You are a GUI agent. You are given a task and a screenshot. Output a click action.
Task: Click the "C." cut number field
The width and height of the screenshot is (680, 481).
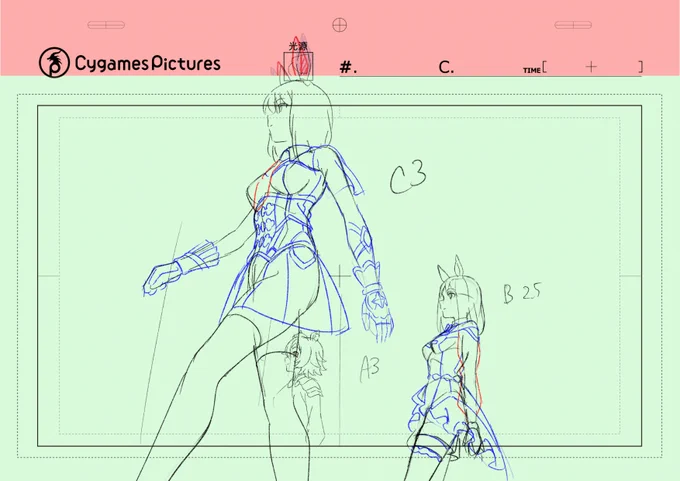(x=446, y=67)
